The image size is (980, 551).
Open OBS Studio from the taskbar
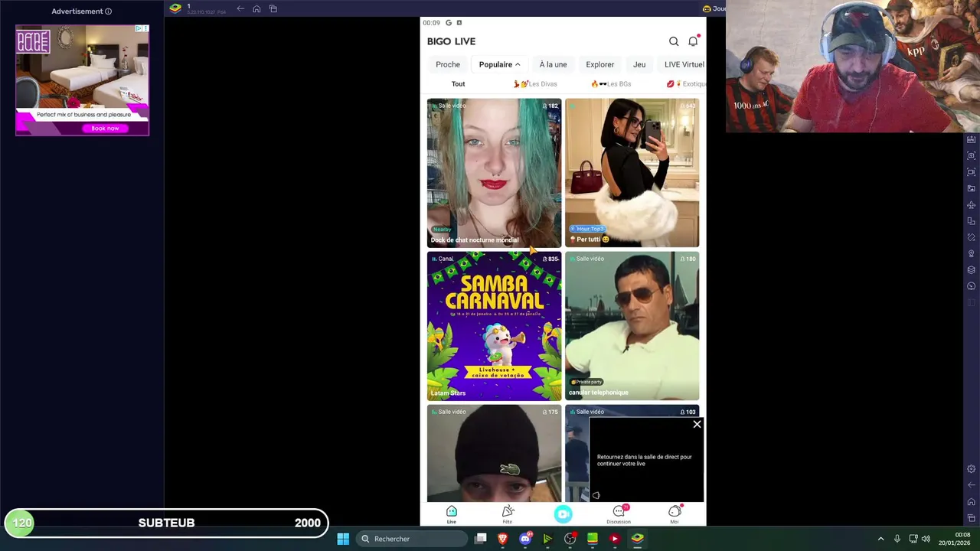pyautogui.click(x=570, y=539)
